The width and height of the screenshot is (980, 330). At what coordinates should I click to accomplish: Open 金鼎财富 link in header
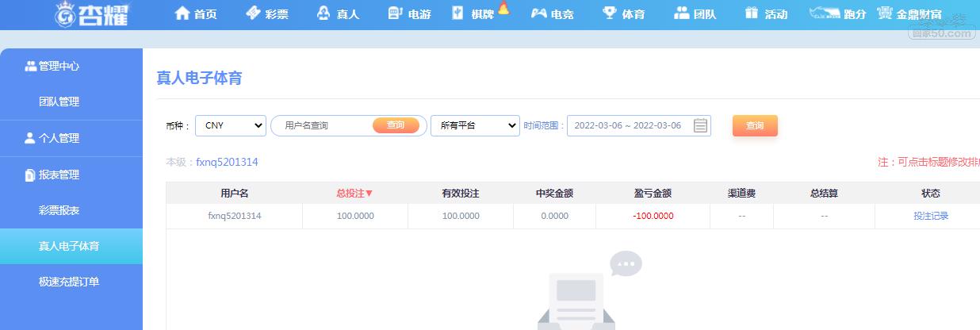pos(910,14)
